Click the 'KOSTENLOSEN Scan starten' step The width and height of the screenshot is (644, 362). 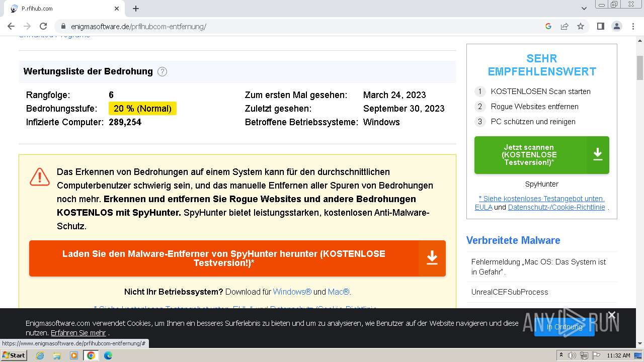pyautogui.click(x=541, y=92)
